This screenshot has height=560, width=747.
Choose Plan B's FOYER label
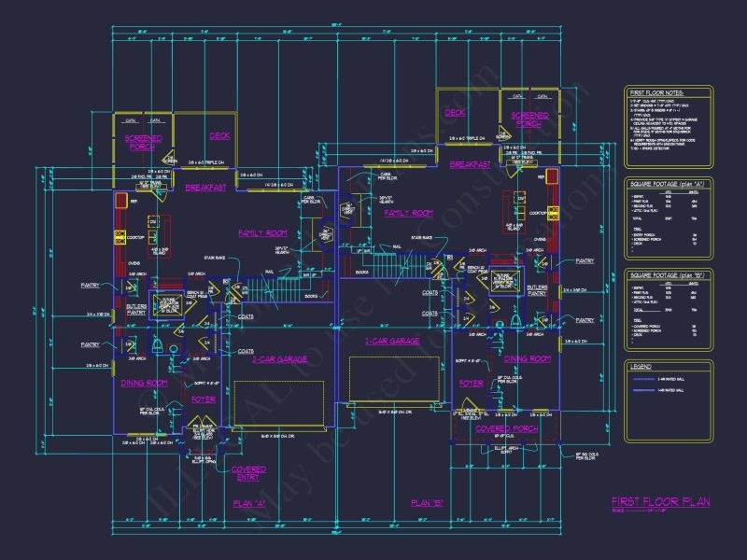click(x=472, y=383)
